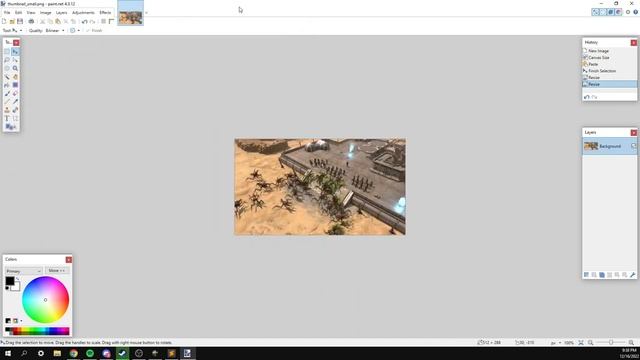
Task: Toggle the Colors window button at top right
Action: 618,12
